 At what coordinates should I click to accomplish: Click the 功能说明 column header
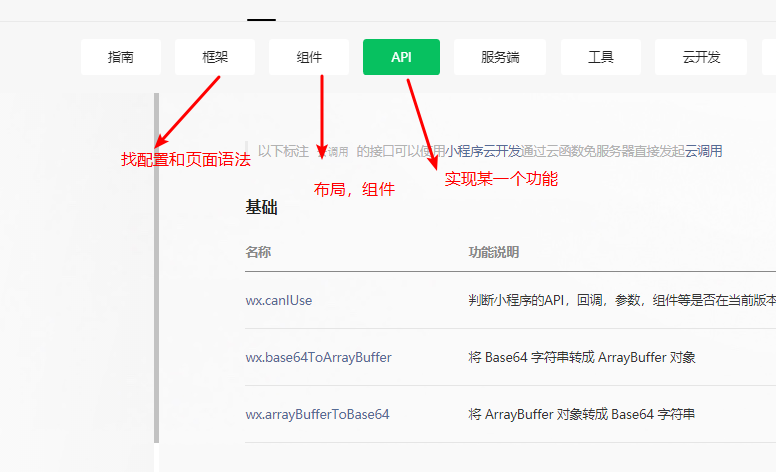pos(493,252)
